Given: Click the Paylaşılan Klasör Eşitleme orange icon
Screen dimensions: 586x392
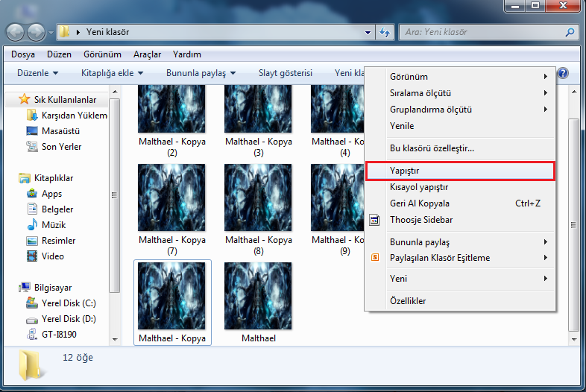Looking at the screenshot, I should 375,257.
